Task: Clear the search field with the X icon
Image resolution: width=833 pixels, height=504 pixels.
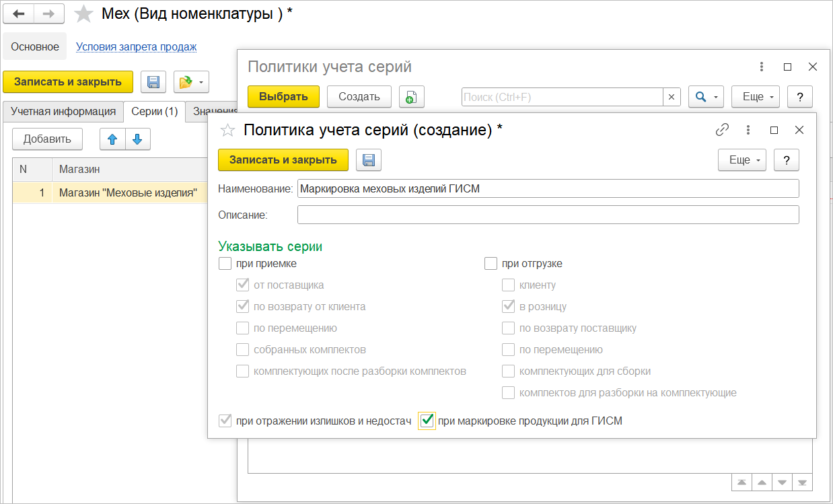Action: coord(671,97)
